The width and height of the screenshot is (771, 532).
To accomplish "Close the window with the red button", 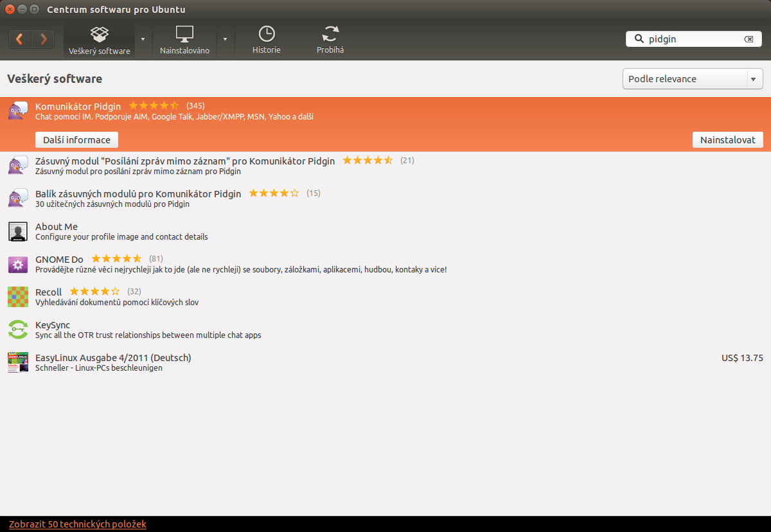I will 10,10.
